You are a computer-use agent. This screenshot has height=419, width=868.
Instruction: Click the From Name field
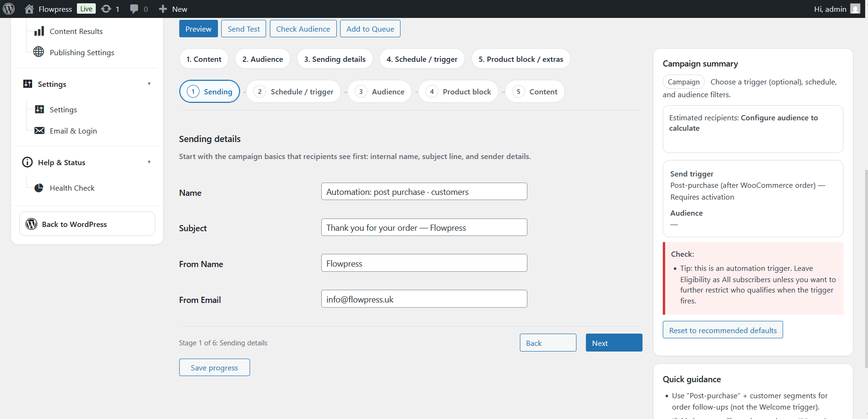point(424,263)
